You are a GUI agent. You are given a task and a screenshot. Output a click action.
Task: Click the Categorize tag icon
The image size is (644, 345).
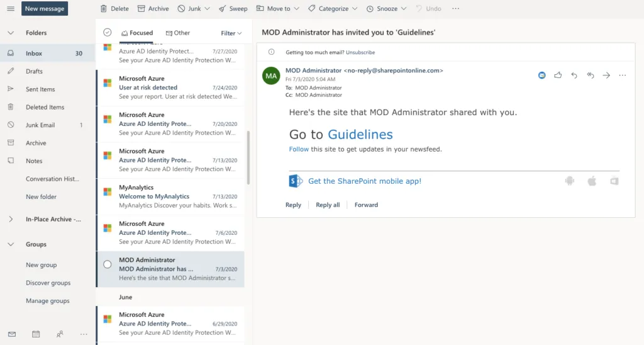click(312, 9)
